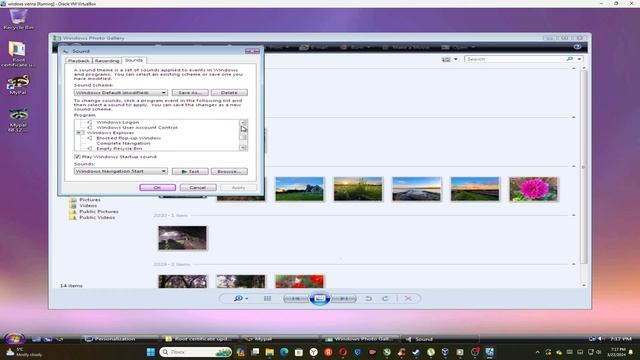Open the Sound Scheme dropdown
The image size is (640, 360).
(121, 93)
